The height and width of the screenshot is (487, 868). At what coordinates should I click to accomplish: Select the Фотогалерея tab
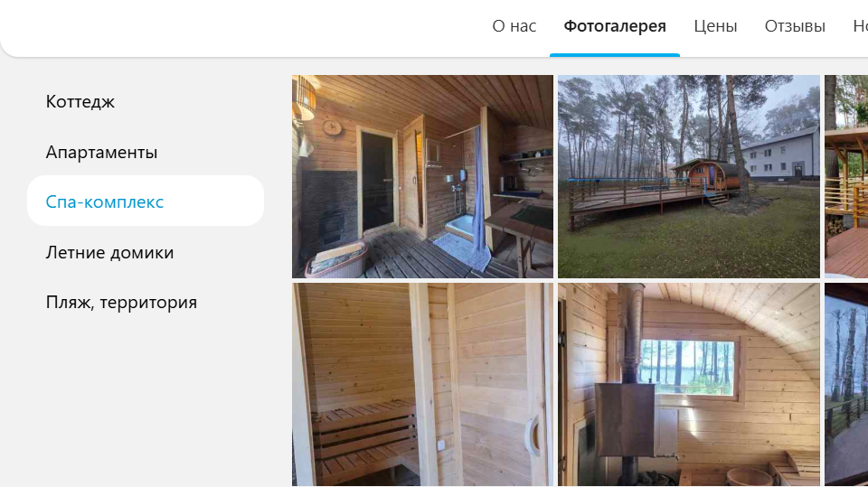[x=615, y=26]
